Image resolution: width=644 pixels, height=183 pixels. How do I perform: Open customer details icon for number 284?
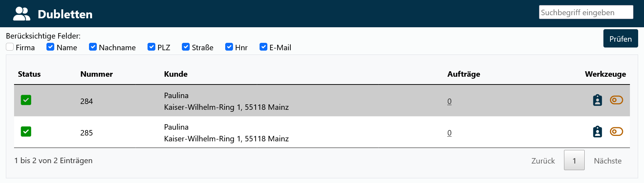click(597, 100)
